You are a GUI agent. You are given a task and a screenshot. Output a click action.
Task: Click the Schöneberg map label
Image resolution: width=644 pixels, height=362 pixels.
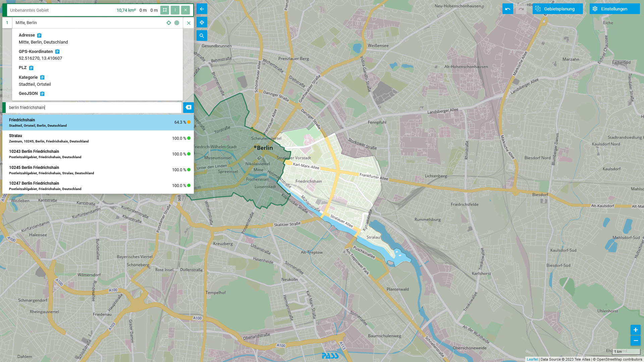(x=138, y=265)
